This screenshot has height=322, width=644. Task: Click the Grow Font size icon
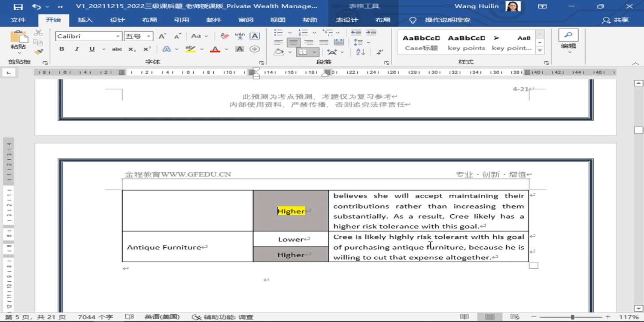coord(162,36)
